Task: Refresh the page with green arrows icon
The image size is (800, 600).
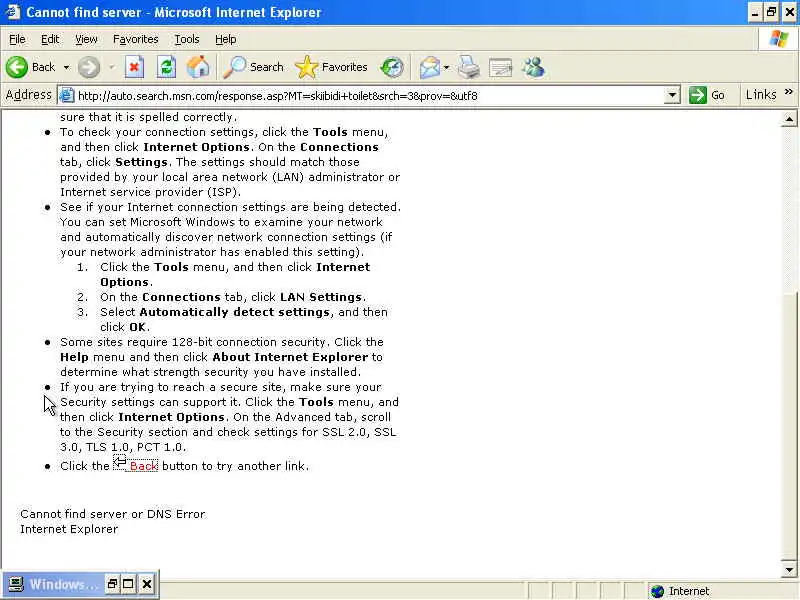Action: [166, 67]
